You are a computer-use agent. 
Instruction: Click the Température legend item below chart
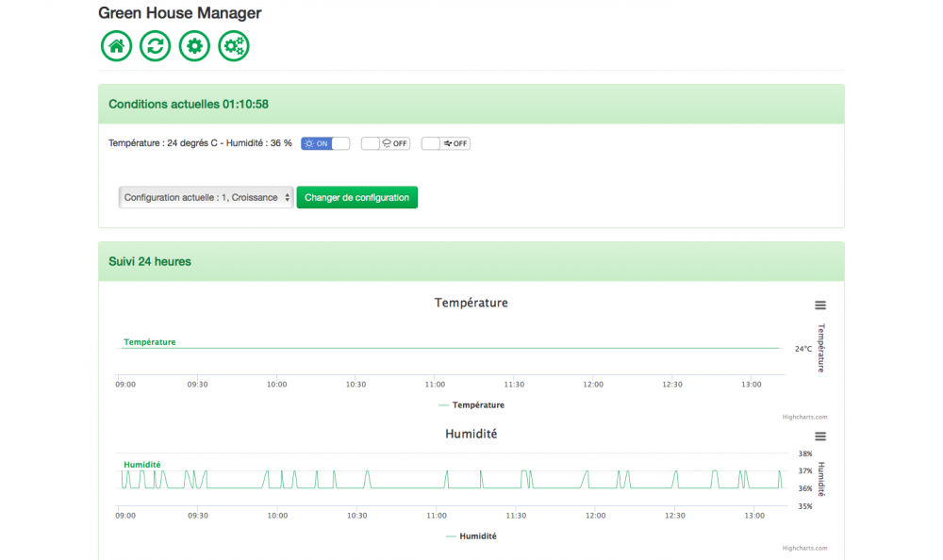point(471,405)
